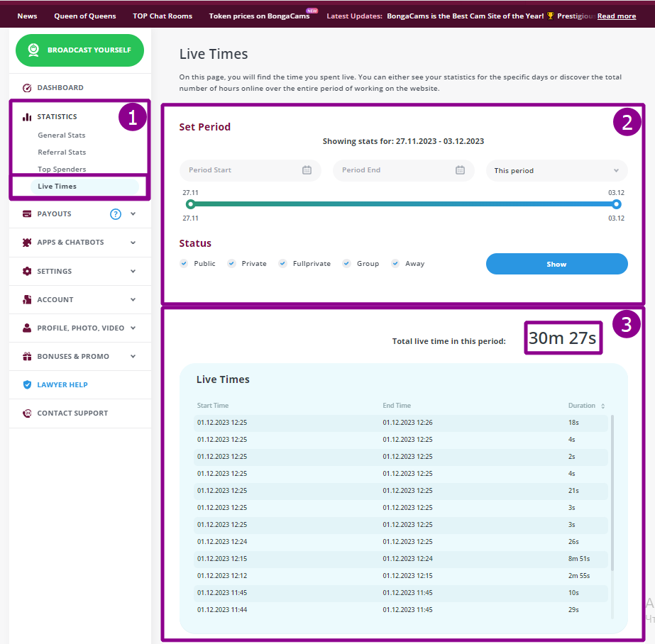Click the Payouts help question mark icon
Viewport: 655px width, 644px height.
pos(116,214)
